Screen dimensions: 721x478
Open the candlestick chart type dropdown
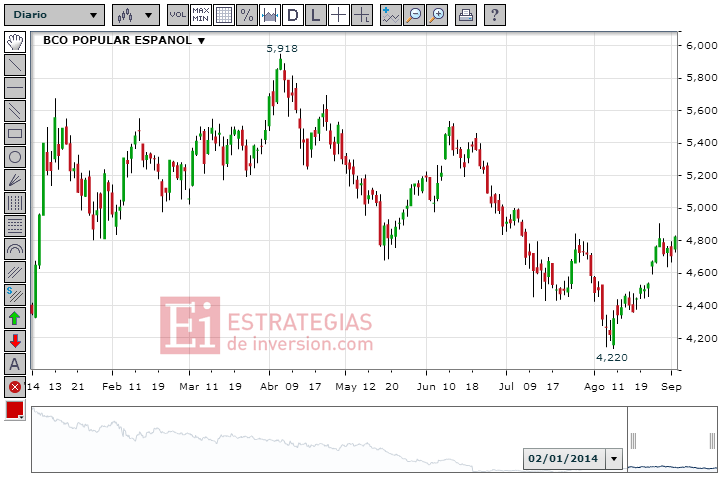[136, 15]
